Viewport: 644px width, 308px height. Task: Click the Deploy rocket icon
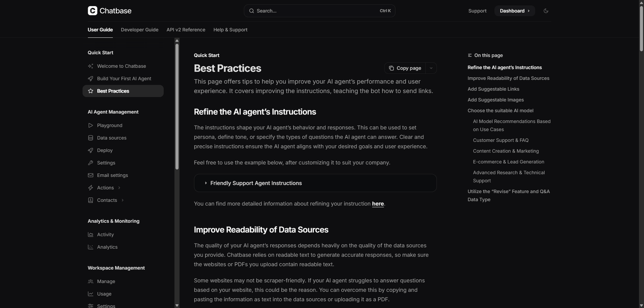(91, 151)
